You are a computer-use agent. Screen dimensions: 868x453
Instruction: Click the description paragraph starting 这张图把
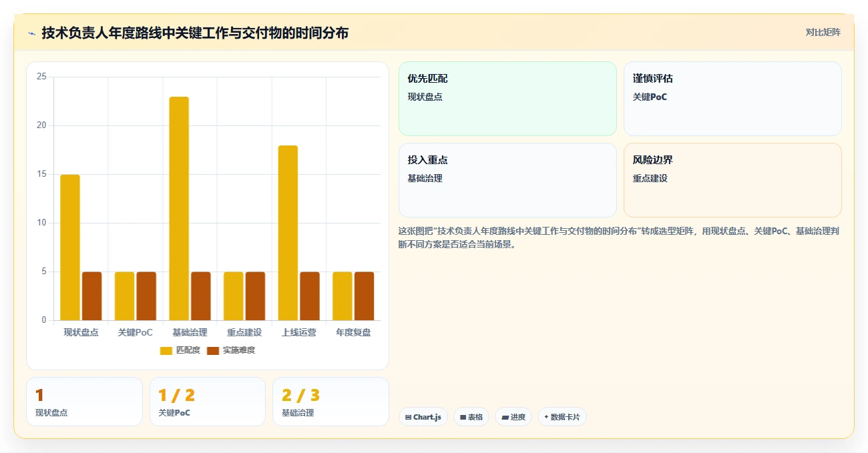point(620,238)
